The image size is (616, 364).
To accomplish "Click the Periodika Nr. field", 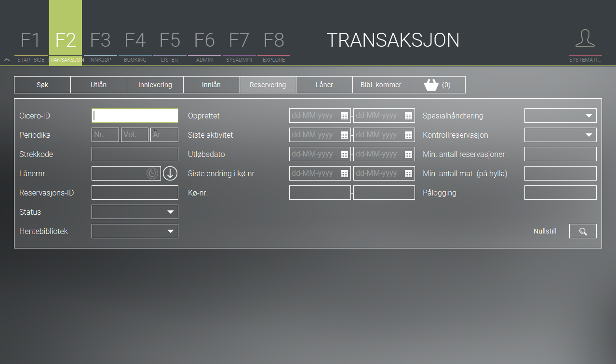I will 105,135.
